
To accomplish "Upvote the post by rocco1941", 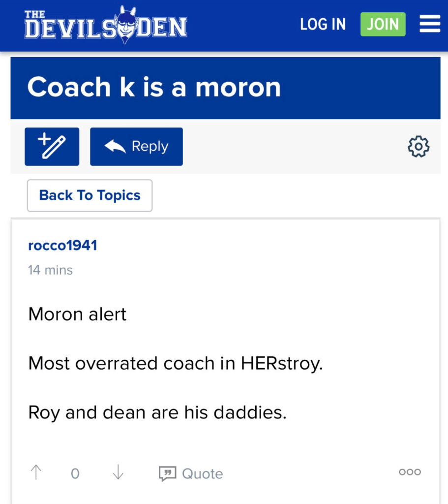I will pyautogui.click(x=36, y=473).
